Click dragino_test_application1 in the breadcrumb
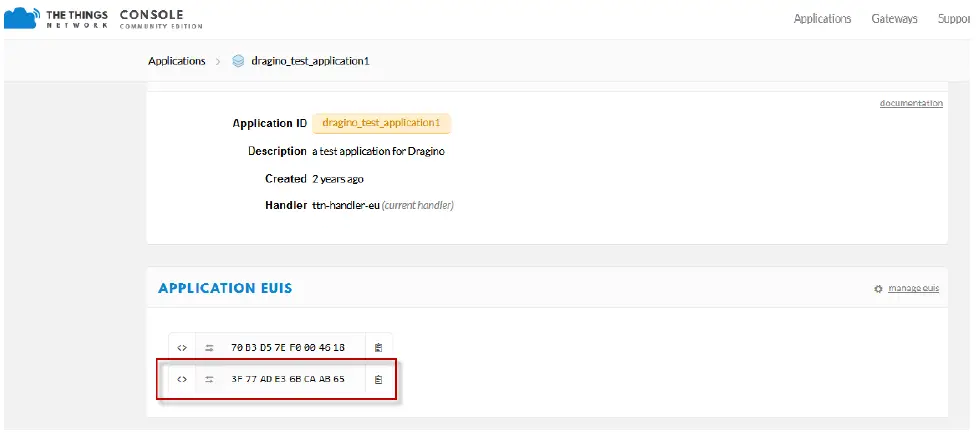Viewport: 977px width, 434px height. [310, 61]
